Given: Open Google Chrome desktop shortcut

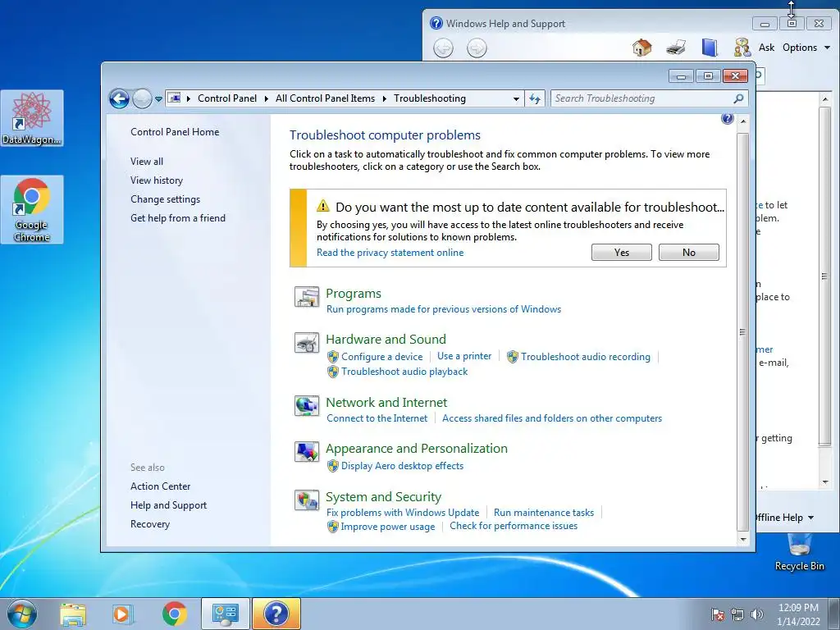Looking at the screenshot, I should pos(32,210).
